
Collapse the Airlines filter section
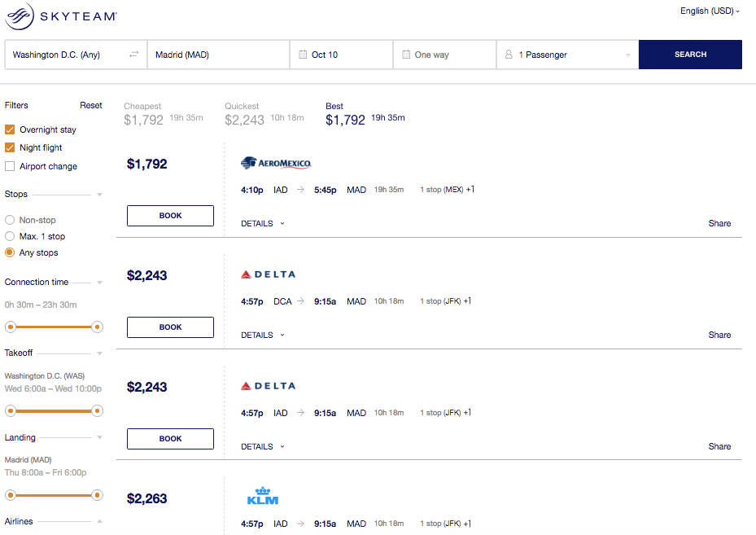[x=99, y=521]
